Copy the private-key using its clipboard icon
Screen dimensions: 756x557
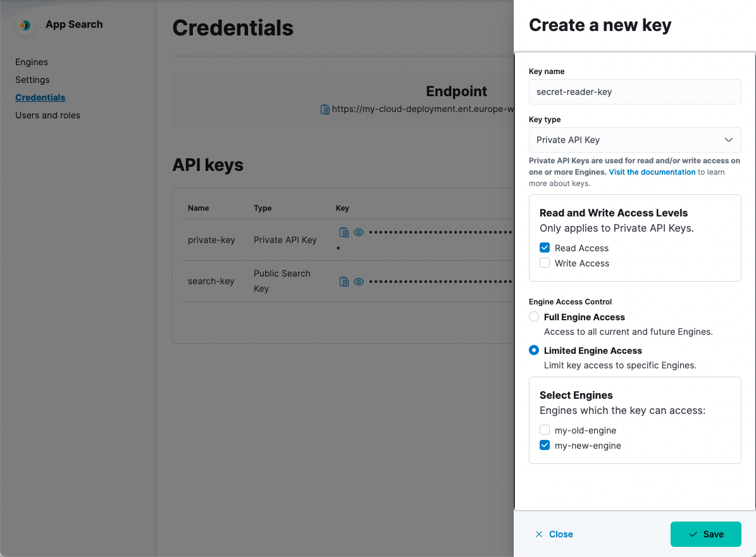pyautogui.click(x=344, y=232)
